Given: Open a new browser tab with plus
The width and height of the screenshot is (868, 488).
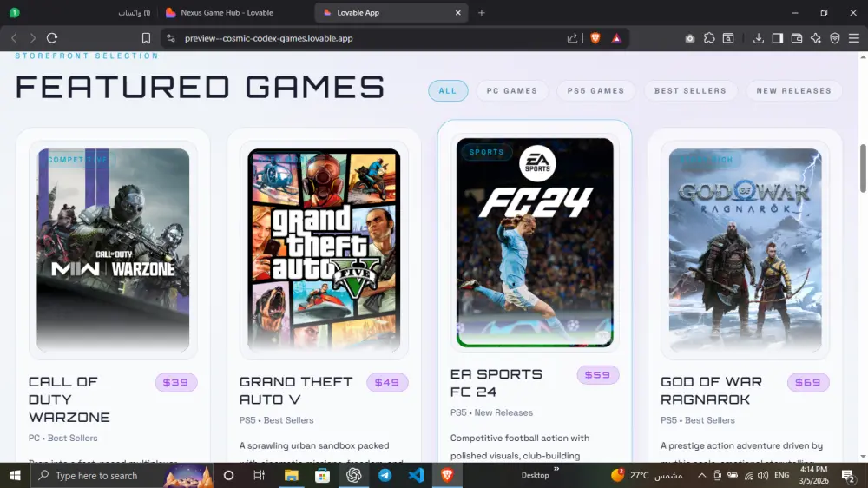Looking at the screenshot, I should click(482, 13).
